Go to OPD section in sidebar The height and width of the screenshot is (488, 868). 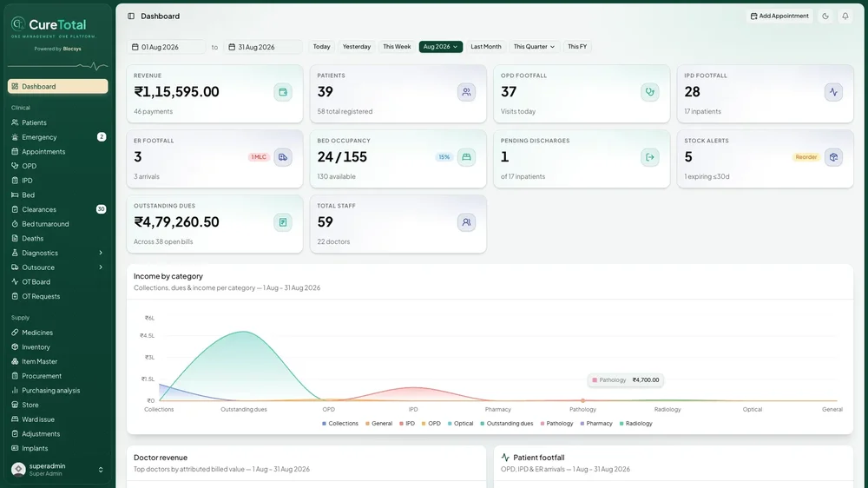57,166
